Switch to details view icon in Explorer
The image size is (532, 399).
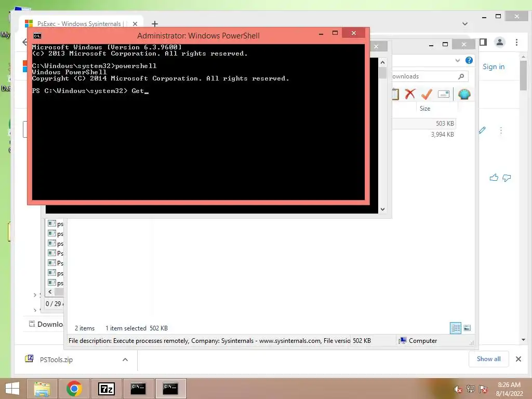point(456,328)
